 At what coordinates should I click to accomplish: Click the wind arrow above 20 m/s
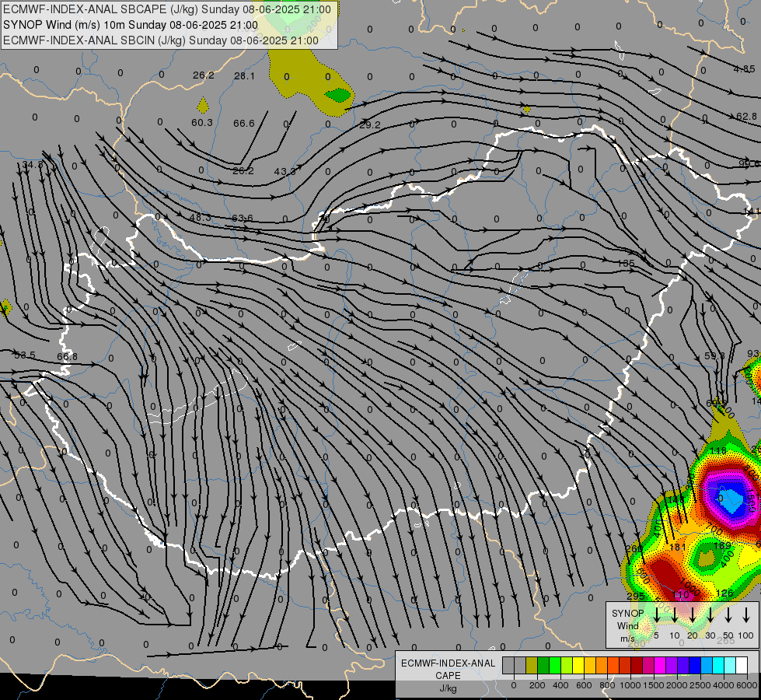point(693,615)
